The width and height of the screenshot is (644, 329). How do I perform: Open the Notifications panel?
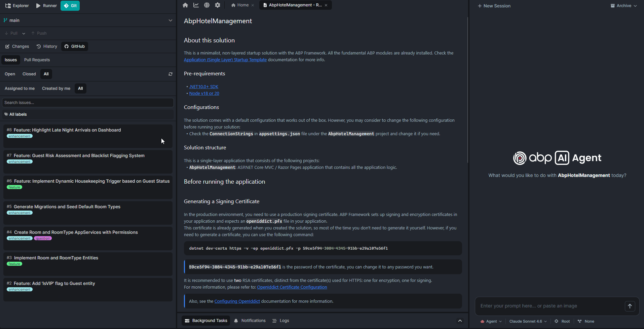pos(250,321)
